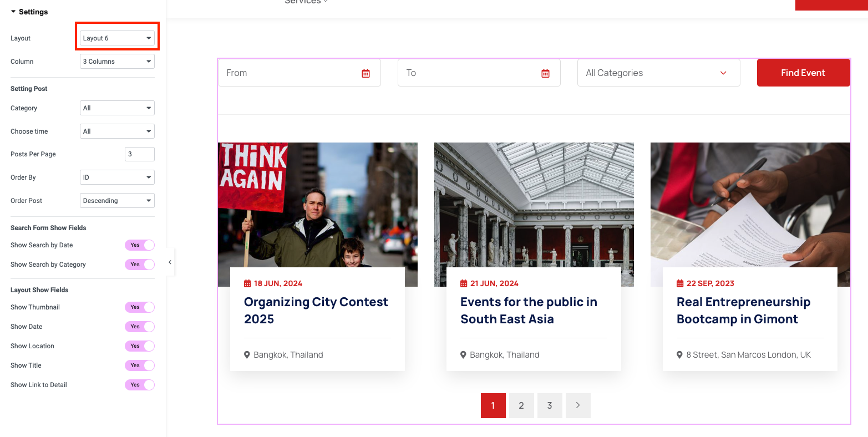Screen dimensions: 868x437
Task: Toggle Show Search by Date switch
Action: tap(139, 245)
